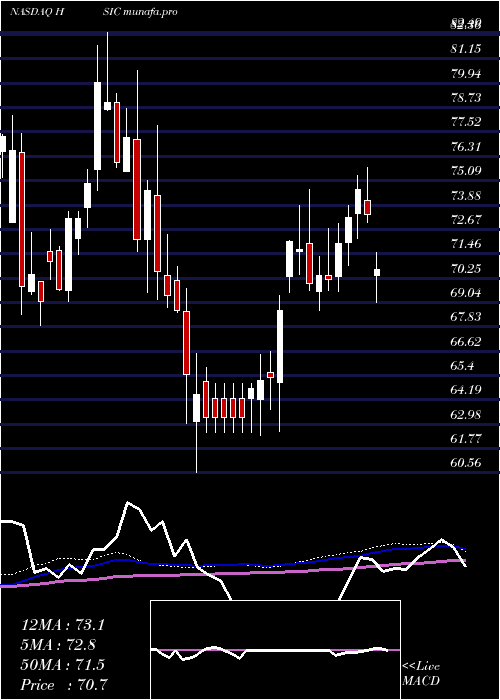Click the 61.77 price axis label
The width and height of the screenshot is (500, 700).
466,438
